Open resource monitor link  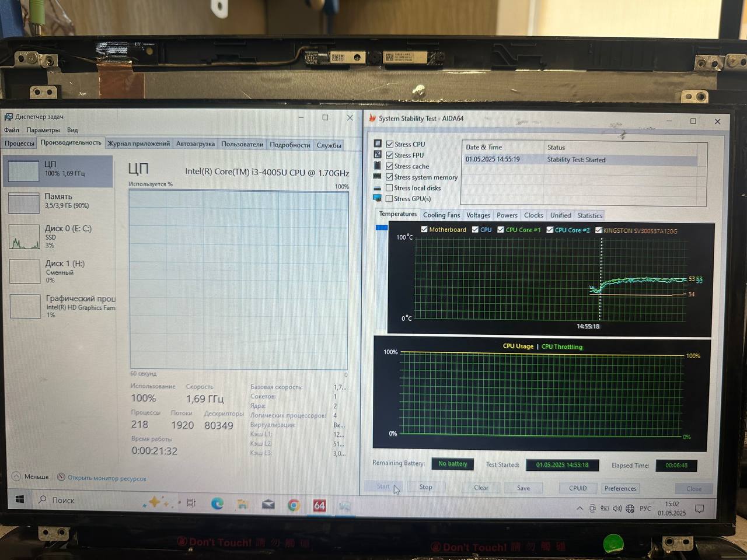pyautogui.click(x=106, y=478)
